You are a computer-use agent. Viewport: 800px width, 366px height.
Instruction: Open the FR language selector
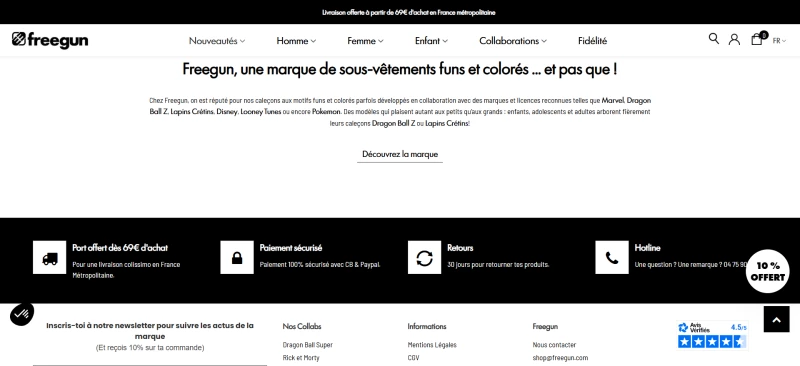[x=779, y=41]
